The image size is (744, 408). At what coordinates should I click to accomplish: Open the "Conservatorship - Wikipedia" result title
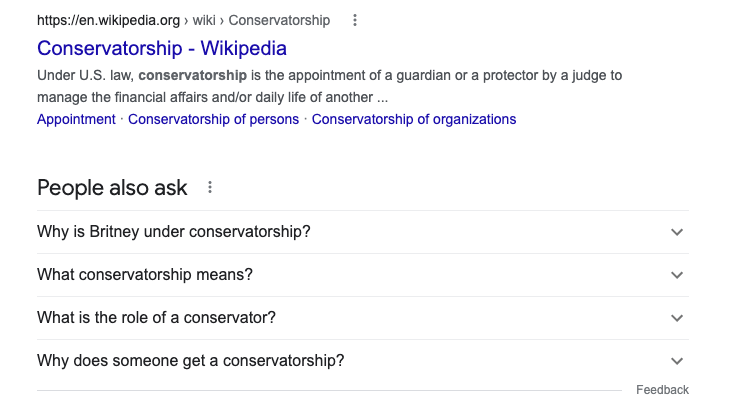[162, 48]
